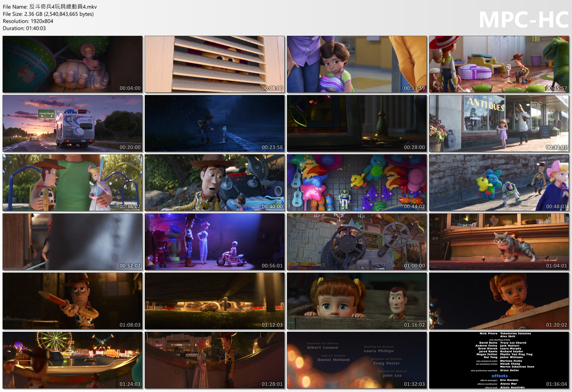Choose the cat thumbnail at 01:04:01
This screenshot has height=392, width=572.
click(499, 242)
